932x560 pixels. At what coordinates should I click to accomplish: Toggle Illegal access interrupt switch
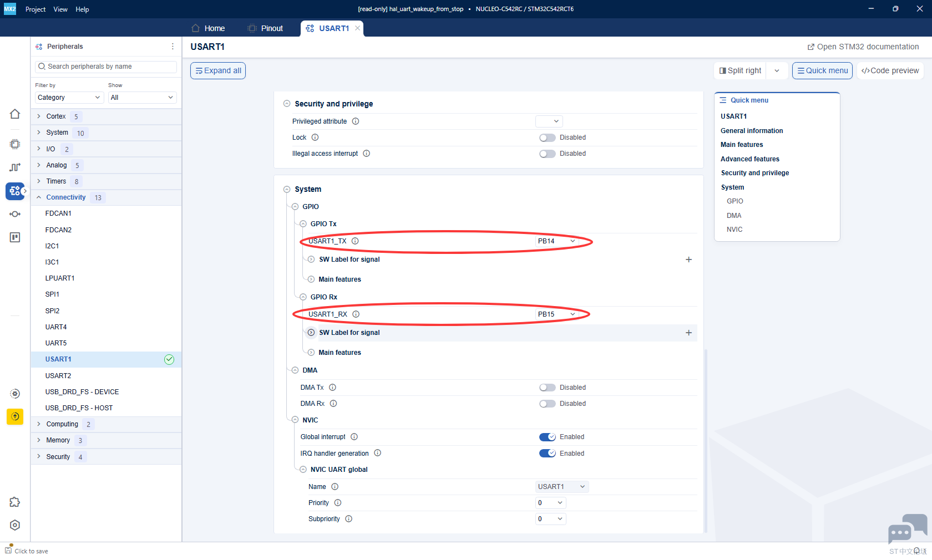(x=547, y=154)
